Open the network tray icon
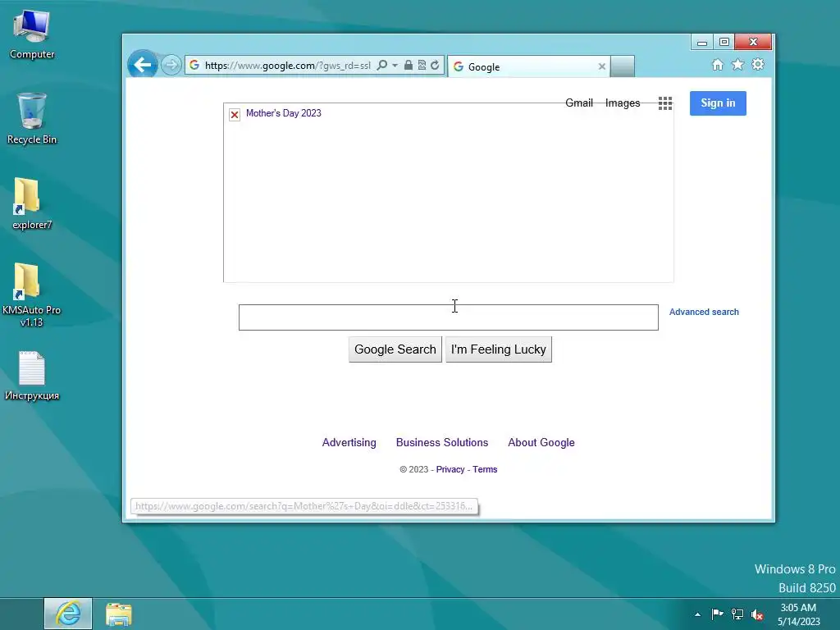 click(737, 614)
